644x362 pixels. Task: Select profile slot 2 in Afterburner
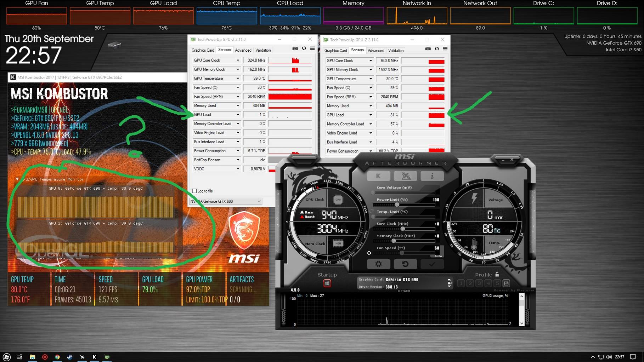[470, 283]
